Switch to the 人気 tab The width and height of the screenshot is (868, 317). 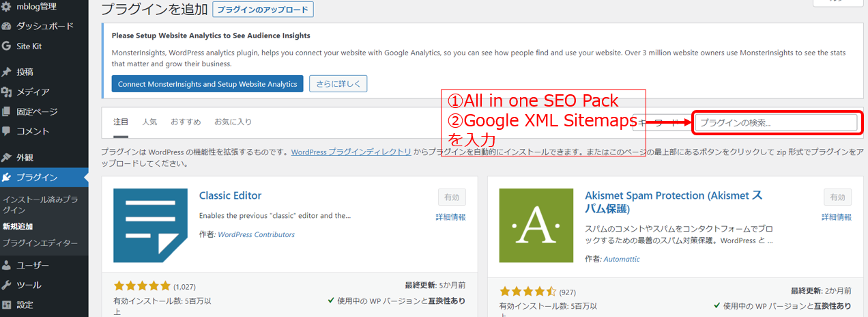(149, 122)
